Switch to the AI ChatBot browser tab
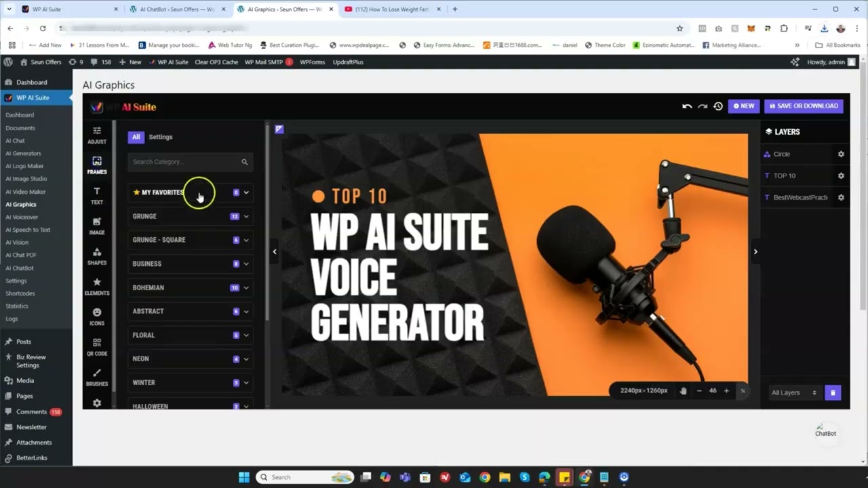The width and height of the screenshot is (868, 488). pos(178,9)
